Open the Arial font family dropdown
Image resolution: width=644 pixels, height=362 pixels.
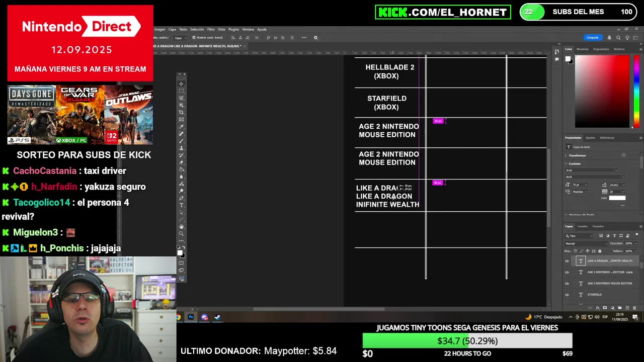592,170
